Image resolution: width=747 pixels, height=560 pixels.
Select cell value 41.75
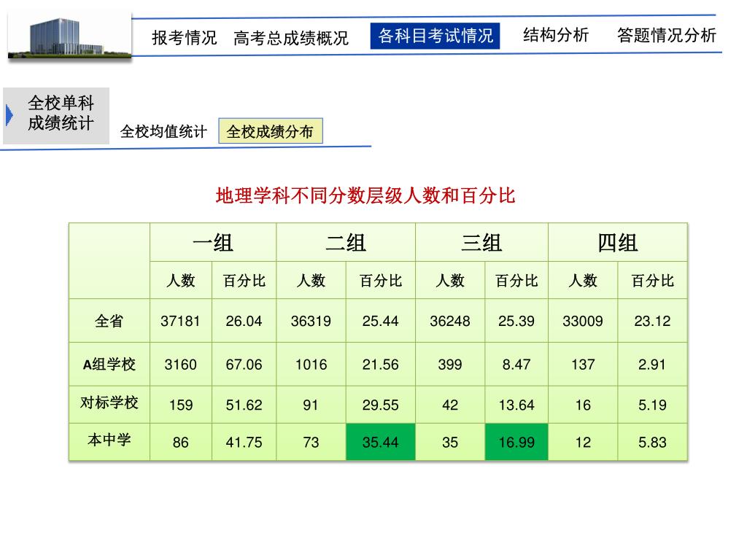click(x=244, y=443)
